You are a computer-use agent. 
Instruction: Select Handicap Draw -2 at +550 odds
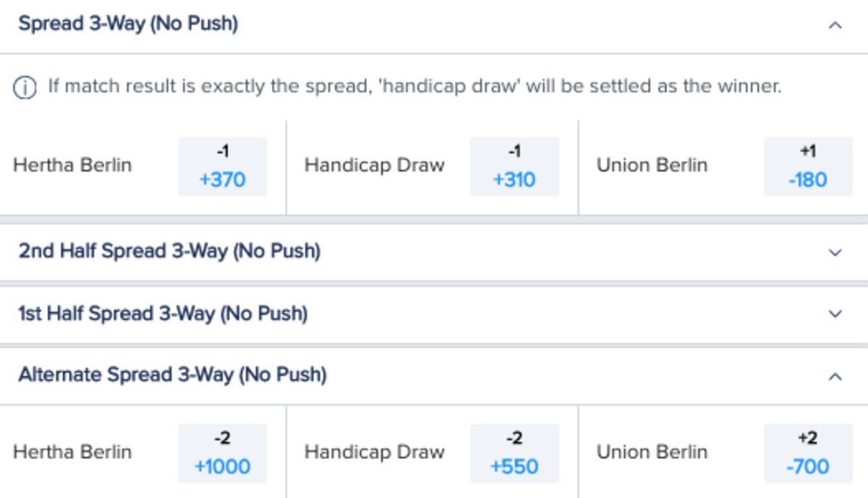coord(514,453)
